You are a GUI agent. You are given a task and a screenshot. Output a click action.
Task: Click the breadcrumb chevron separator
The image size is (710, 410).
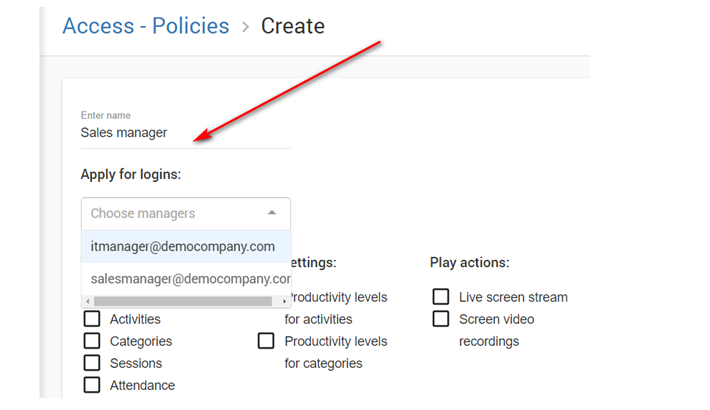(x=245, y=27)
